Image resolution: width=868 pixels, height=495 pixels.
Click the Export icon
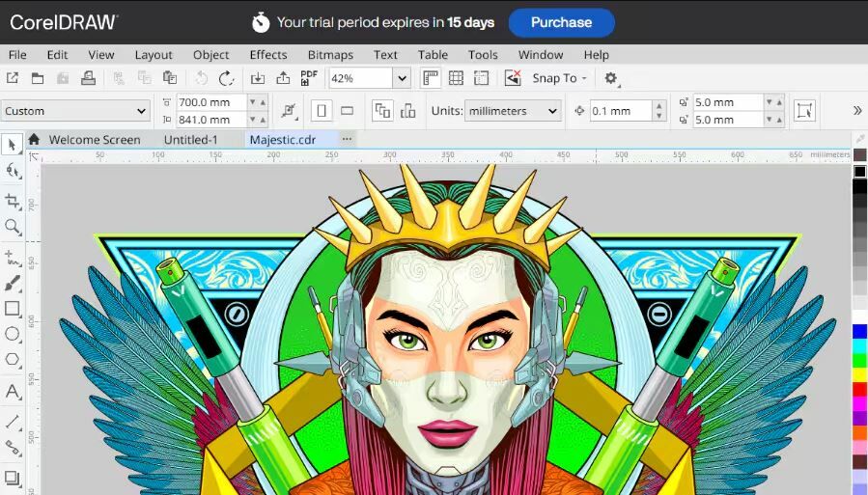[283, 78]
